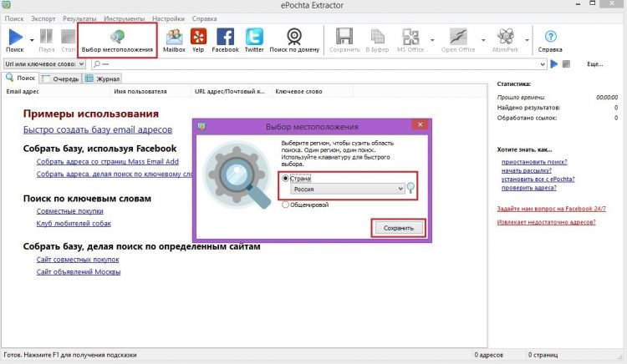
Task: Open link Сайт объявлений Москвы
Action: [x=79, y=272]
